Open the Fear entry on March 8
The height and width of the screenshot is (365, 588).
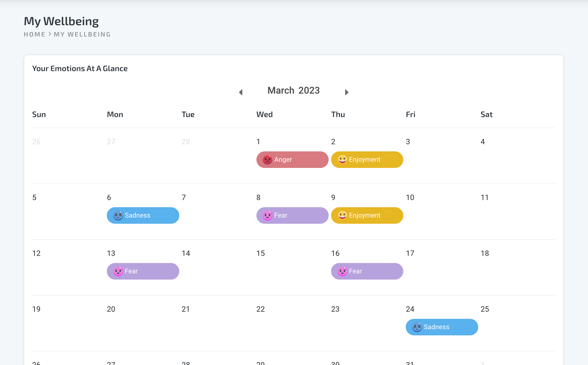292,215
